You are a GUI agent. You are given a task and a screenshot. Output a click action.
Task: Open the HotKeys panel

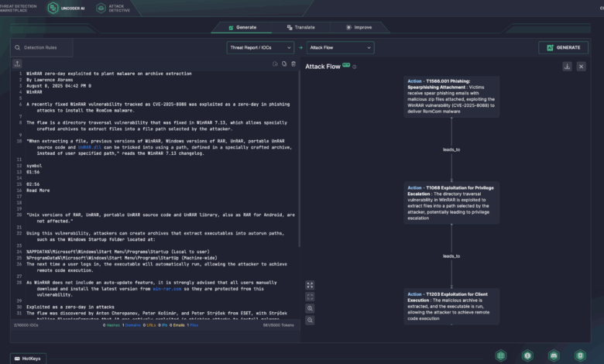pos(28,359)
